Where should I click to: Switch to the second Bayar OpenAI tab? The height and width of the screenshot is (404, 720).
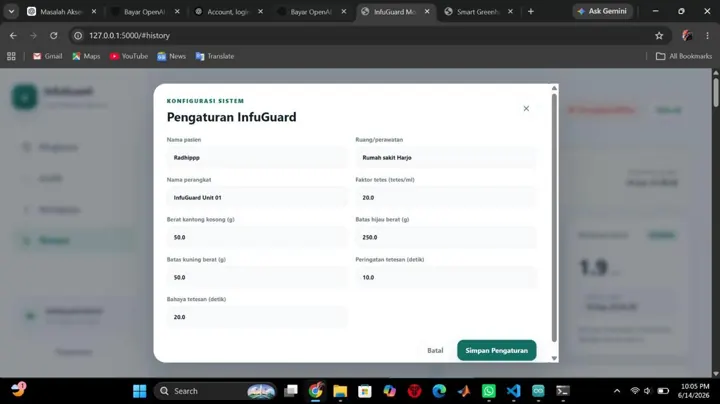click(x=311, y=12)
